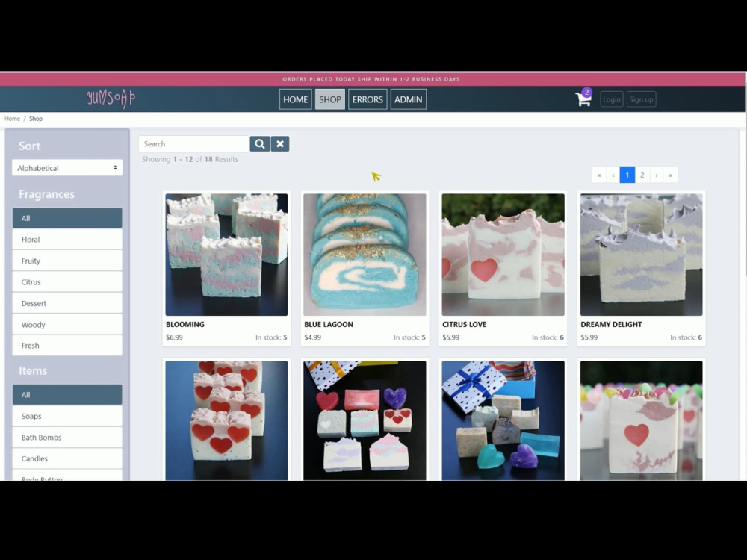Filter items by Bath Bombs
Screen dimensions: 747x560
[67, 437]
